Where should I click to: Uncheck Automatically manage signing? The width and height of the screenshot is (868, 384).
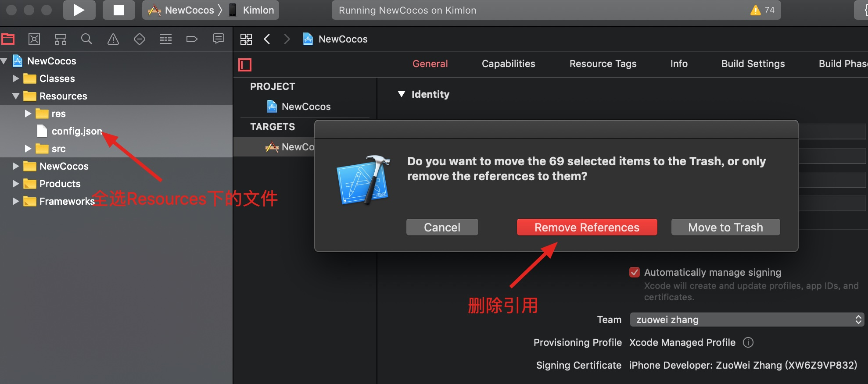tap(635, 272)
